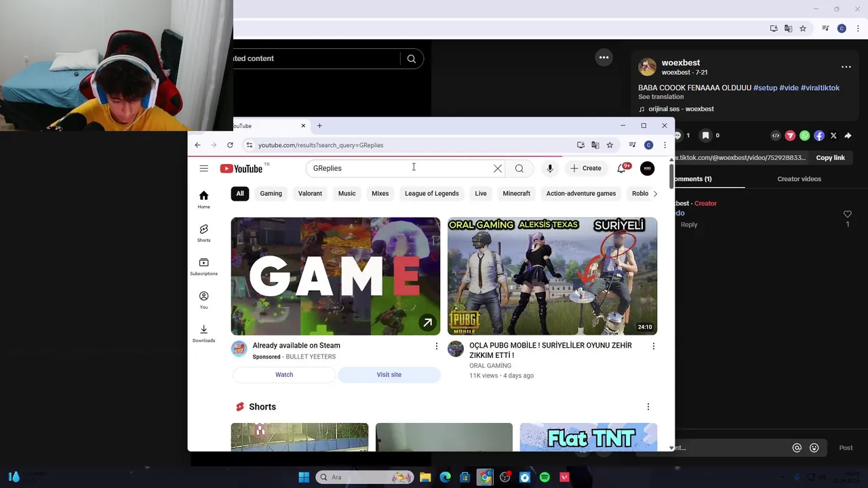Open media controls icon in front browser
Image resolution: width=868 pixels, height=488 pixels.
coord(632,145)
